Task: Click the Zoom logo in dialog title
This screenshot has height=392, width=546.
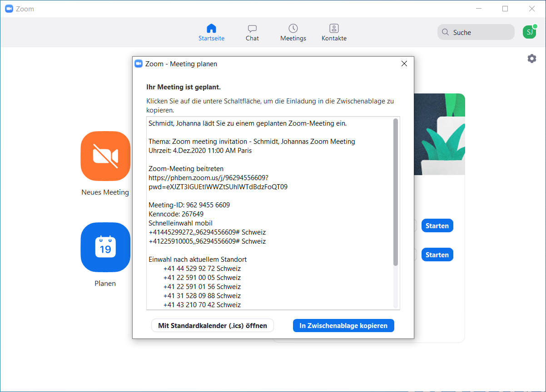Action: 139,64
